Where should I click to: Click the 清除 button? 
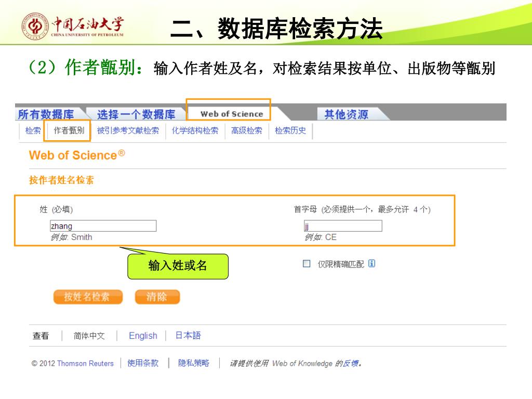pos(157,297)
